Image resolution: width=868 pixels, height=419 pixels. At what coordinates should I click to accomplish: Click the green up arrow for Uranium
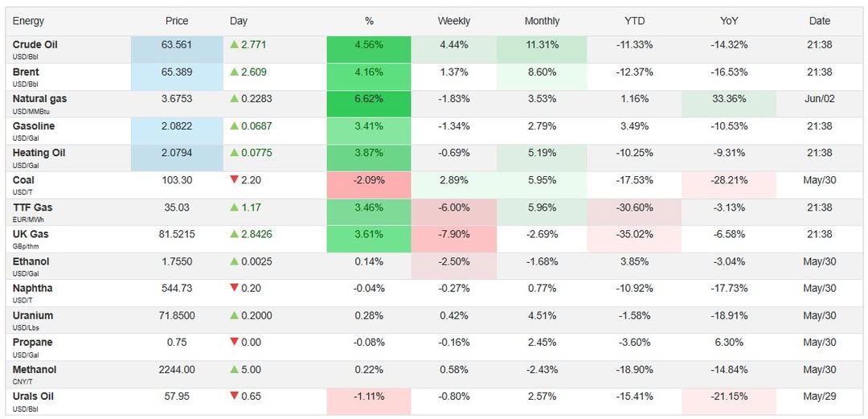pyautogui.click(x=235, y=315)
